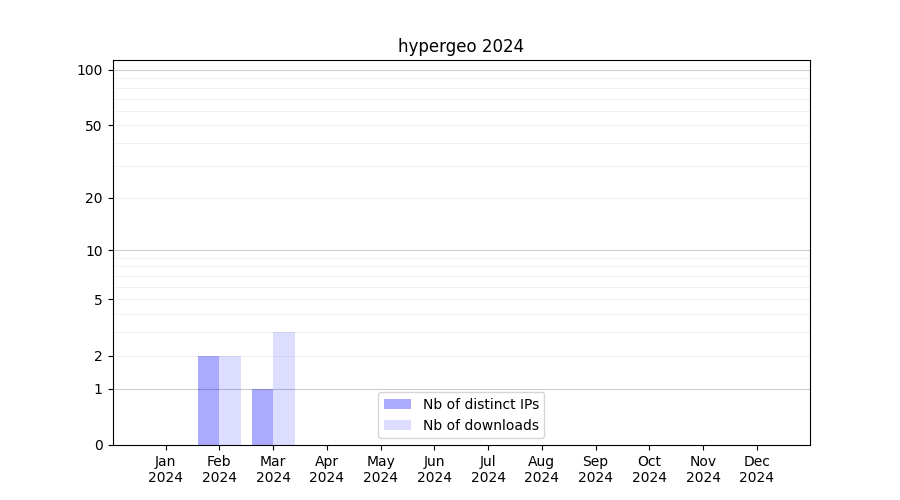Click the y-axis label 0
This screenshot has width=900, height=500.
98,445
